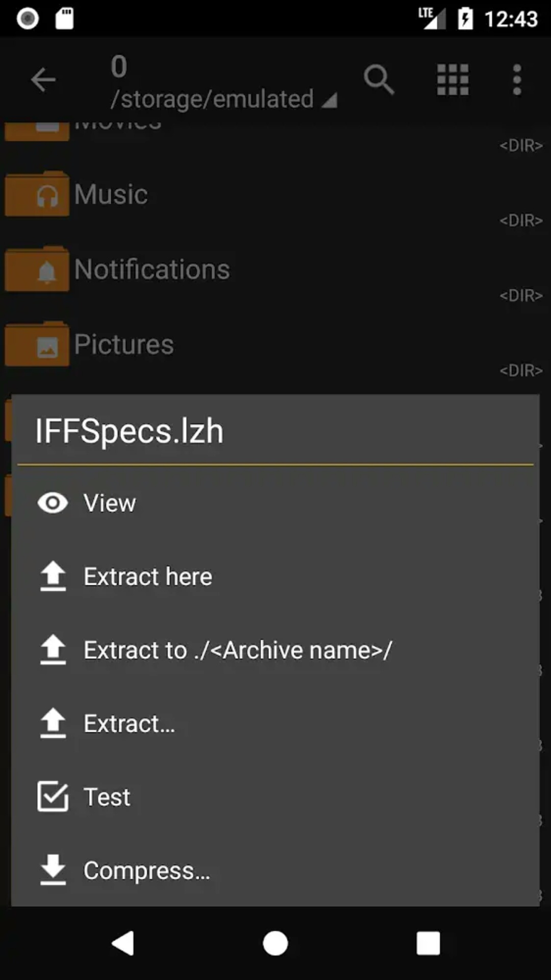
Task: Choose Compress... from the context menu
Action: [147, 870]
